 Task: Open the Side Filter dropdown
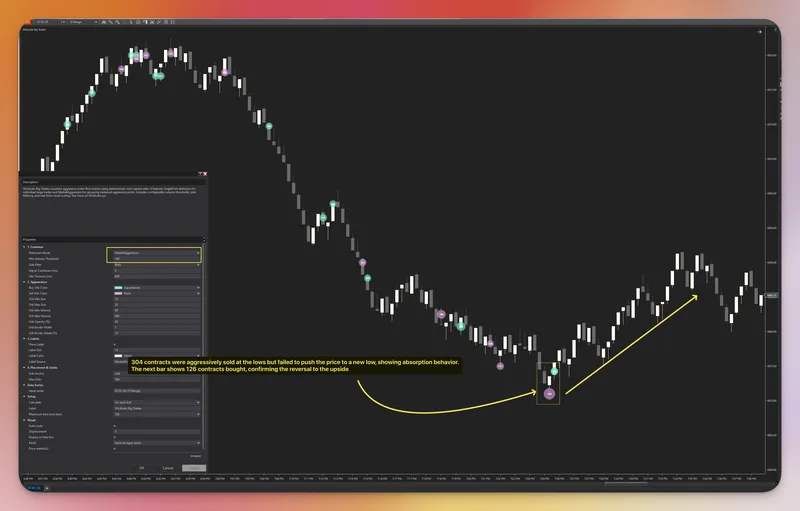pos(157,265)
